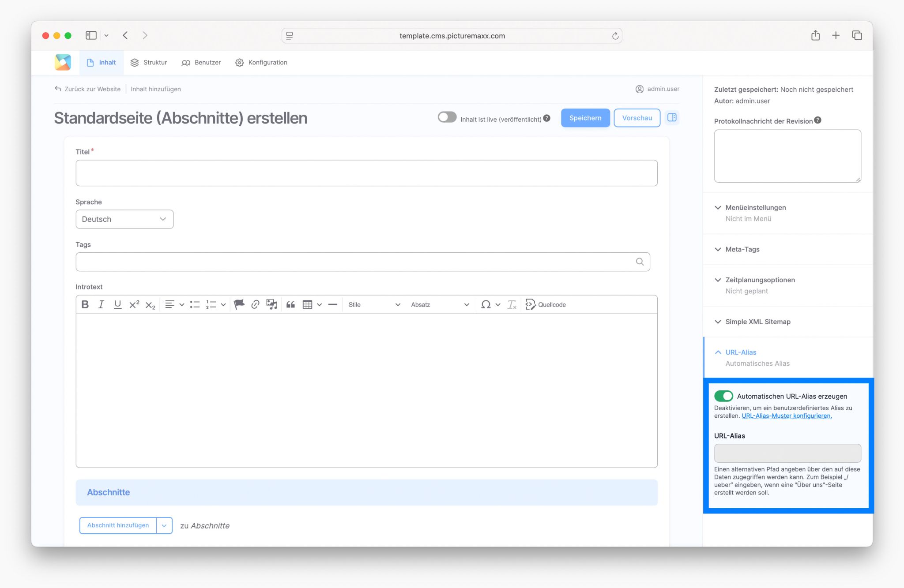The width and height of the screenshot is (904, 588).
Task: Insert a horizontal line
Action: point(333,304)
